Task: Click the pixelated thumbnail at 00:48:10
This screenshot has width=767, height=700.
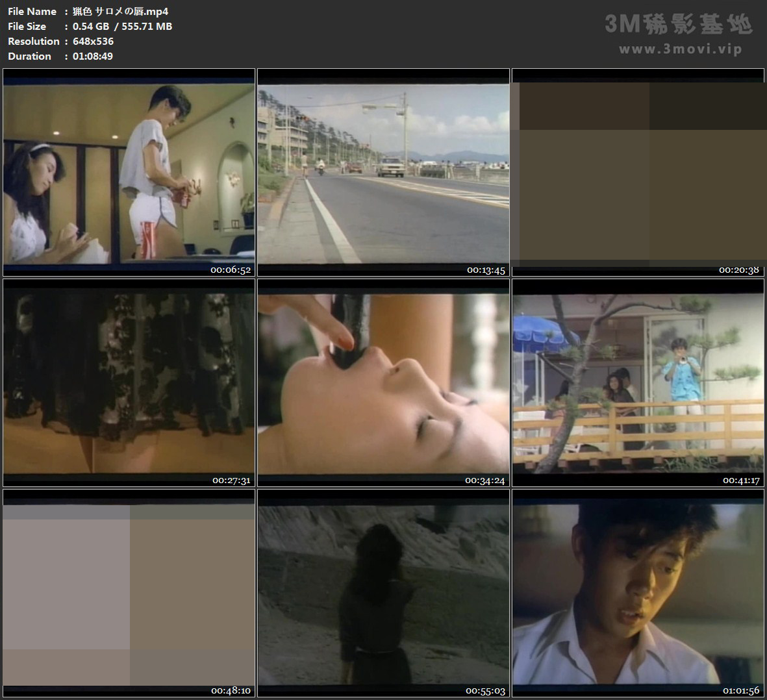Action: (x=129, y=593)
